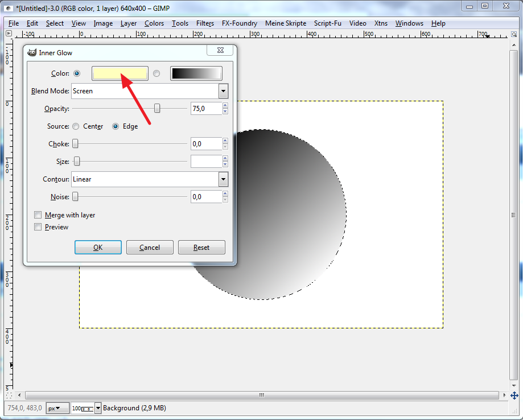
Task: Click the Choke slider handle
Action: [75, 143]
